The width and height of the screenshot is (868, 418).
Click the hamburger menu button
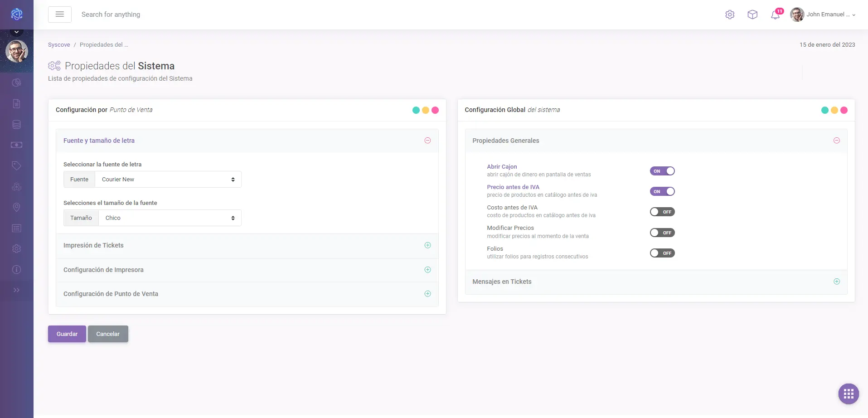pyautogui.click(x=59, y=15)
